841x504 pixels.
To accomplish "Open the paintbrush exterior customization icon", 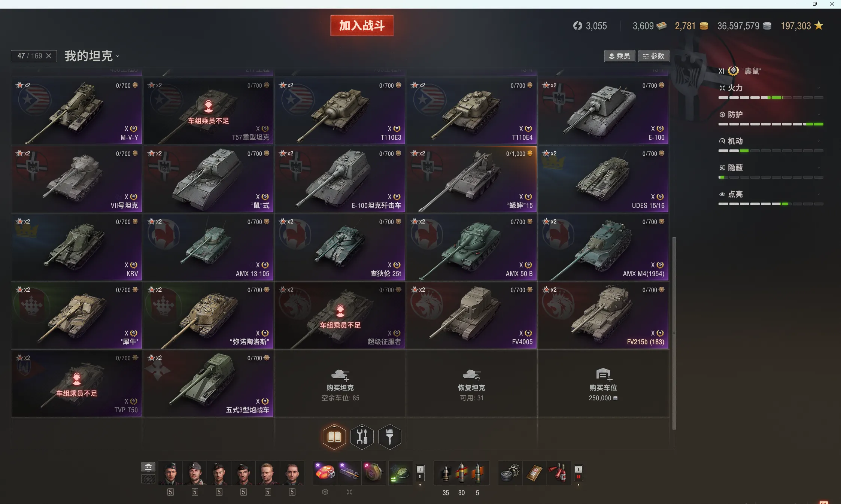I will coord(390,437).
